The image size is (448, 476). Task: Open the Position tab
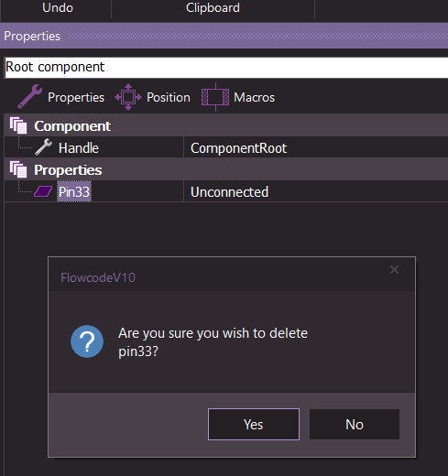point(169,97)
